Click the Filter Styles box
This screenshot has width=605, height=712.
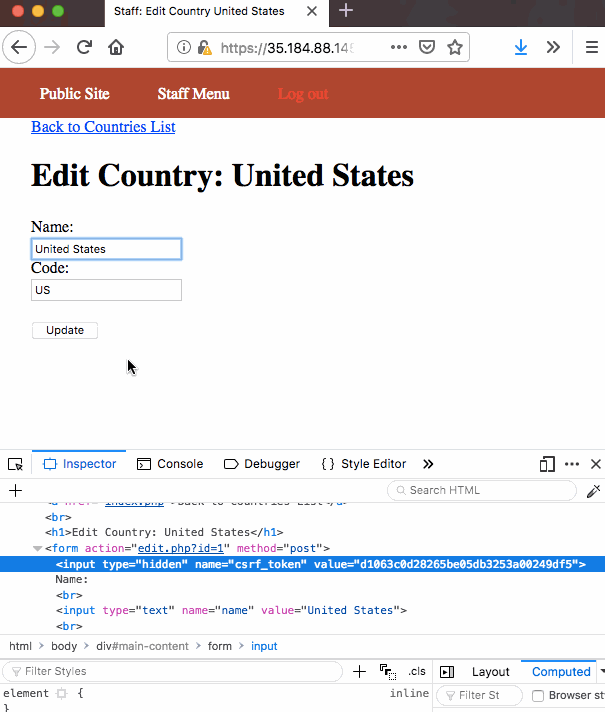coord(173,672)
